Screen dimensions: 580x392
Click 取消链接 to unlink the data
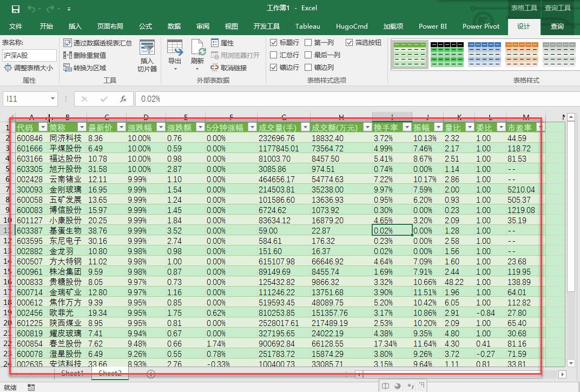point(231,67)
